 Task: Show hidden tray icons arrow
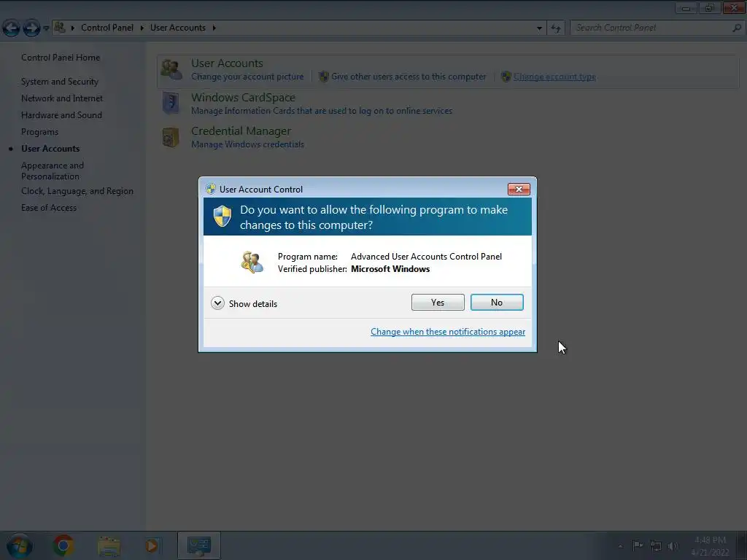pos(620,546)
